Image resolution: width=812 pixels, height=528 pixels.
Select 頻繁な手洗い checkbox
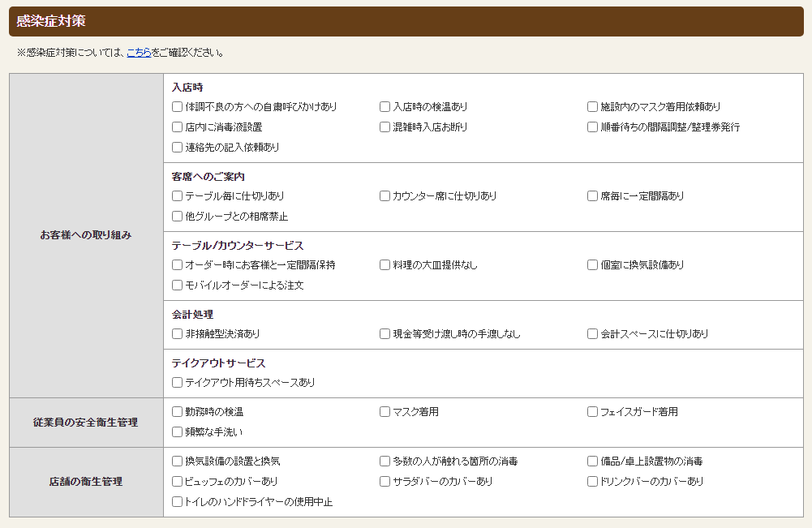pos(177,431)
